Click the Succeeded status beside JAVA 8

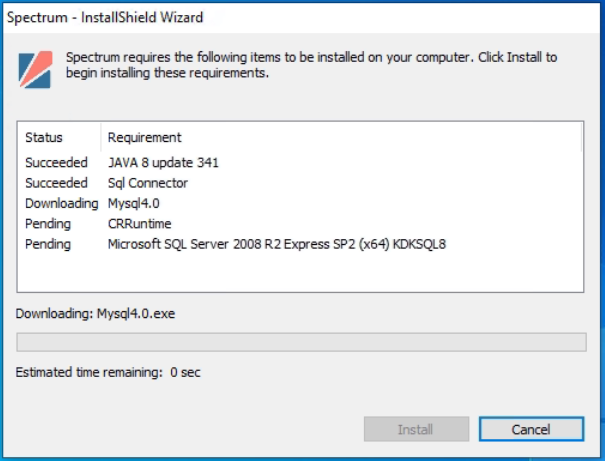(x=56, y=162)
